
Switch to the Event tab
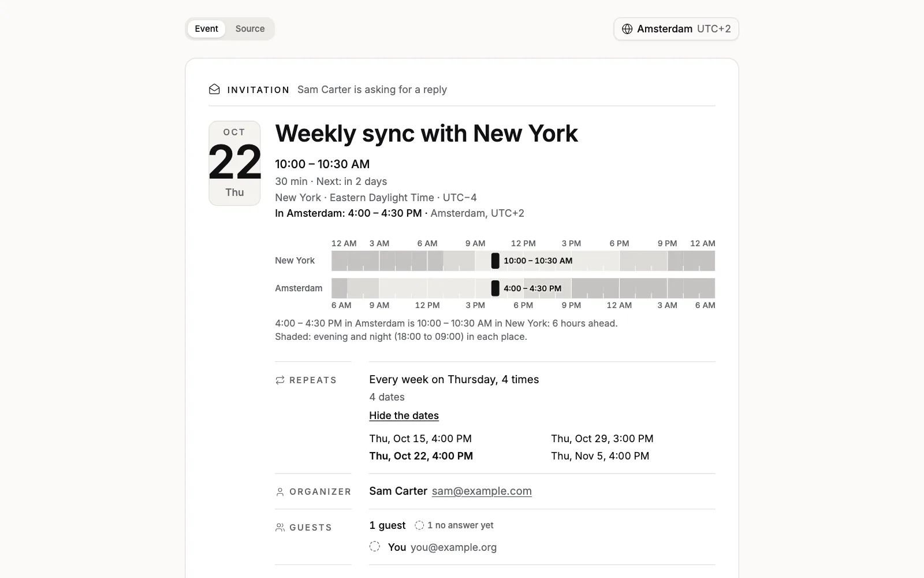click(x=206, y=29)
